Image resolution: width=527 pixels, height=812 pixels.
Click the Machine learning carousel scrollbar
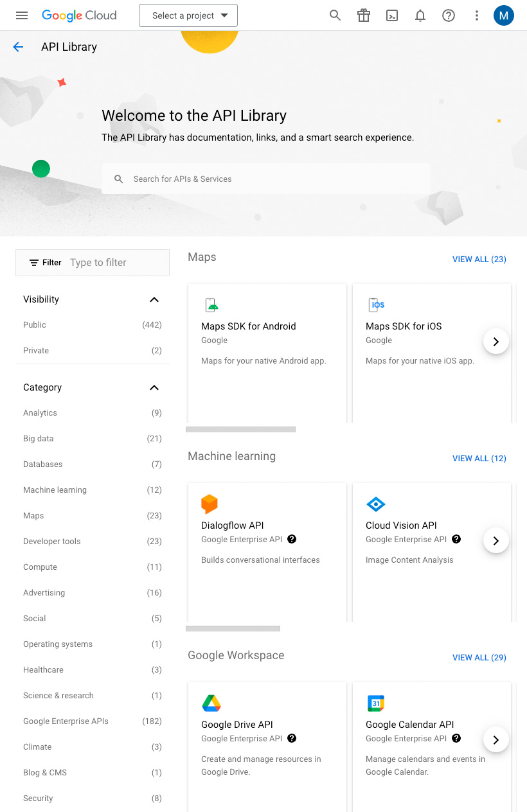click(233, 628)
